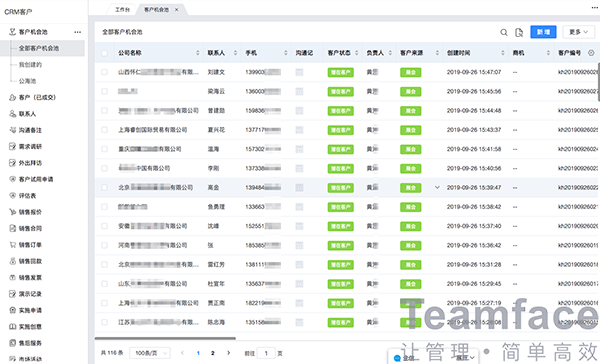Viewport: 600px width, 364px height.
Task: Click the 售后服务 sidebar icon
Action: pos(13,343)
